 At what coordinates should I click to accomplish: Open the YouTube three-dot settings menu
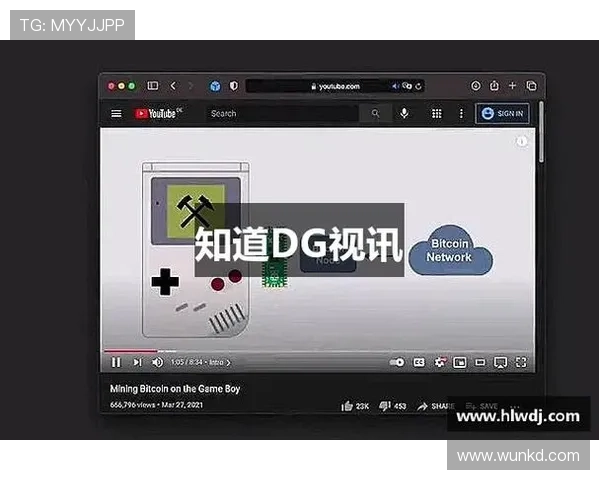(461, 114)
